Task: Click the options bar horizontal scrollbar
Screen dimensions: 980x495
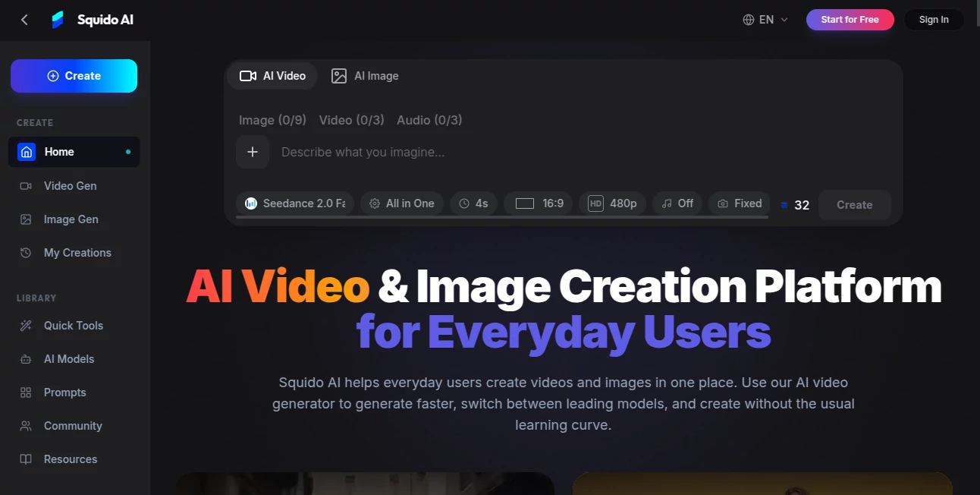Action: (x=503, y=217)
